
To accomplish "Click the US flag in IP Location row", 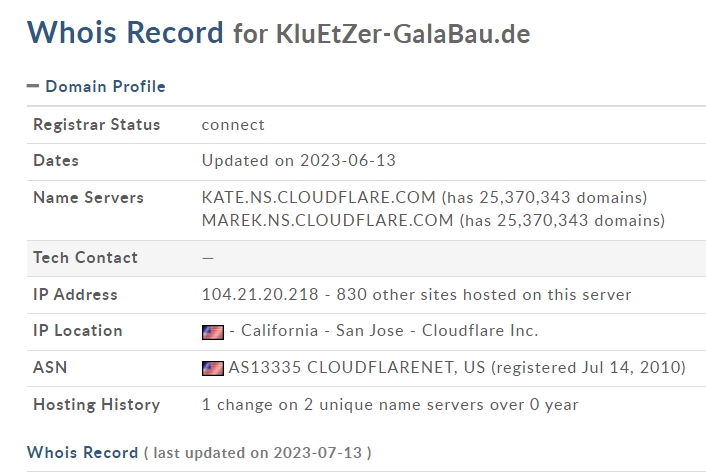I will [213, 332].
